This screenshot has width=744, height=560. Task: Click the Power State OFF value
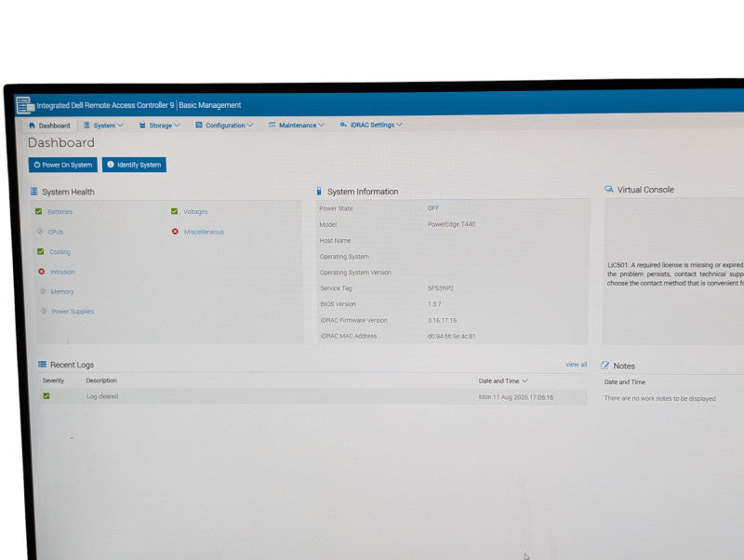tap(433, 207)
